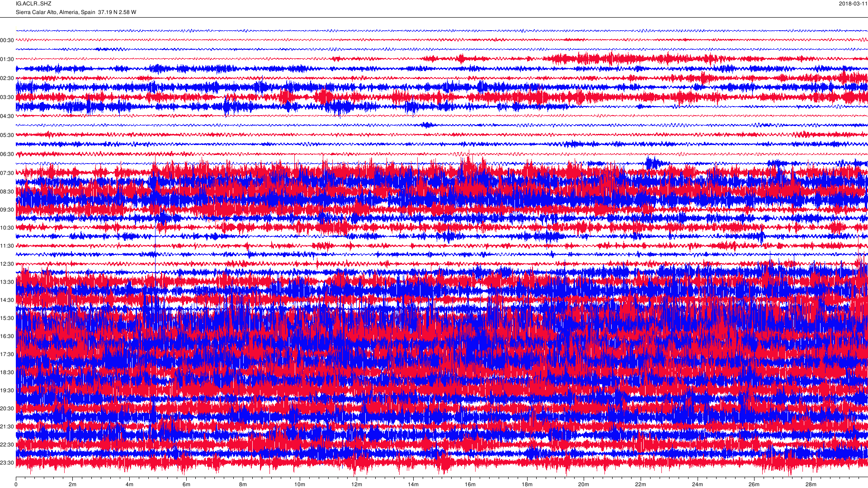The height and width of the screenshot is (488, 868).
Task: Click the 24m axis tick label
Action: [x=698, y=484]
